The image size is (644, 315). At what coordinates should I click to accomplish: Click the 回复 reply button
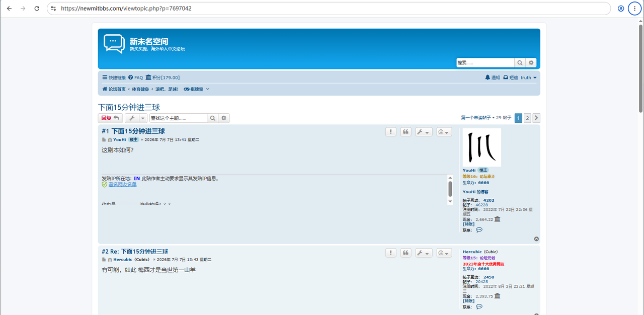tap(110, 118)
